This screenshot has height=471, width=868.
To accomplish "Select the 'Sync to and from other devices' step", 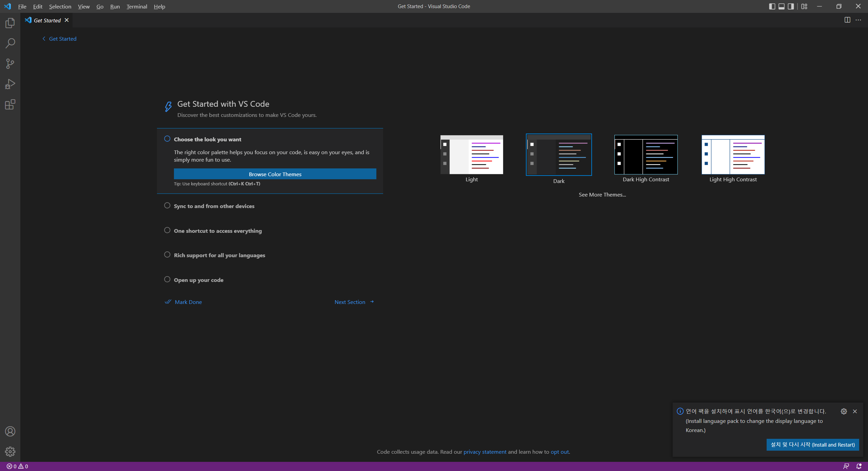I will 214,206.
